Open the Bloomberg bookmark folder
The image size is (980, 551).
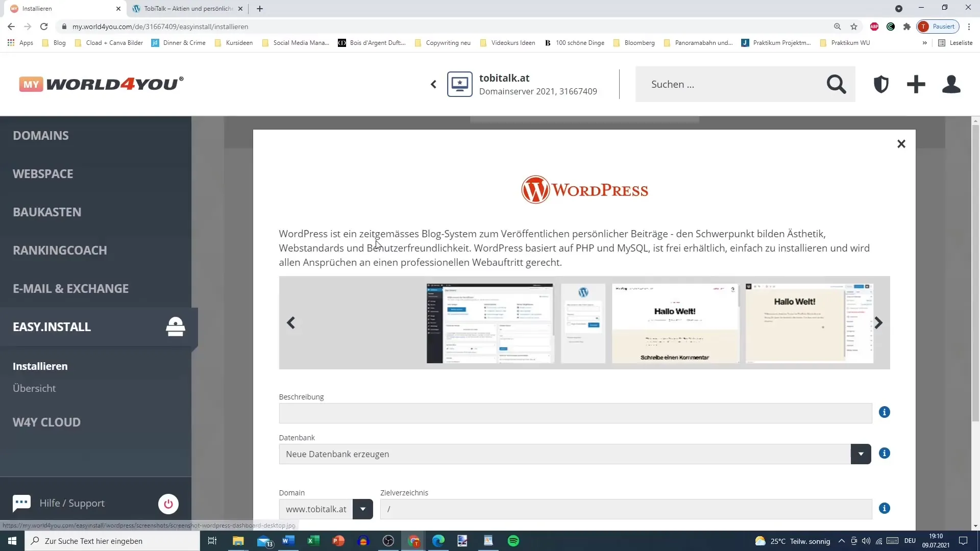(634, 43)
